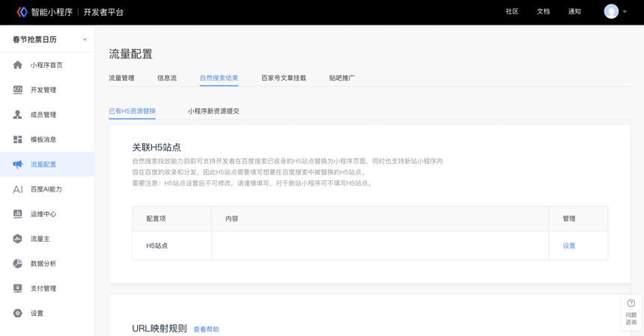Screen dimensions: 644x336
Task: Click 设置 link in the H5站点 row
Action: point(569,245)
